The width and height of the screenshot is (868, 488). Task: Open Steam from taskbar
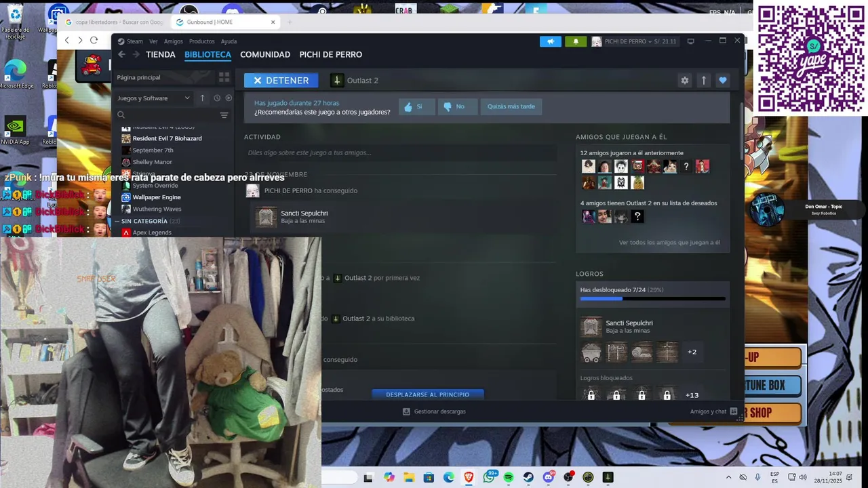[528, 477]
